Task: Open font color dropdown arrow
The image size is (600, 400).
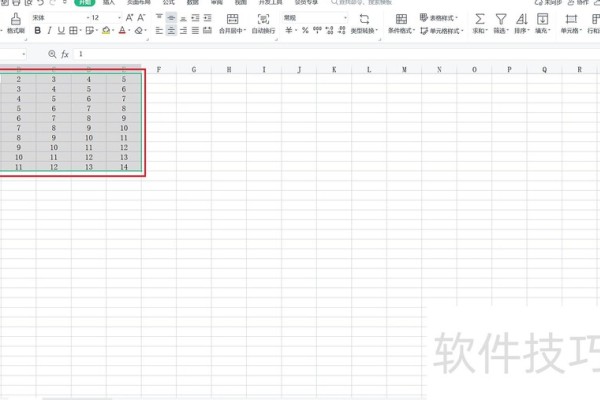Action: coord(129,30)
